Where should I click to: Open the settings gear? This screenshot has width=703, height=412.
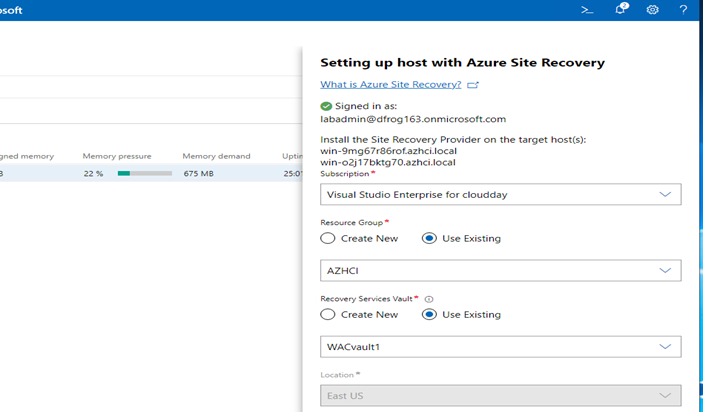[652, 10]
